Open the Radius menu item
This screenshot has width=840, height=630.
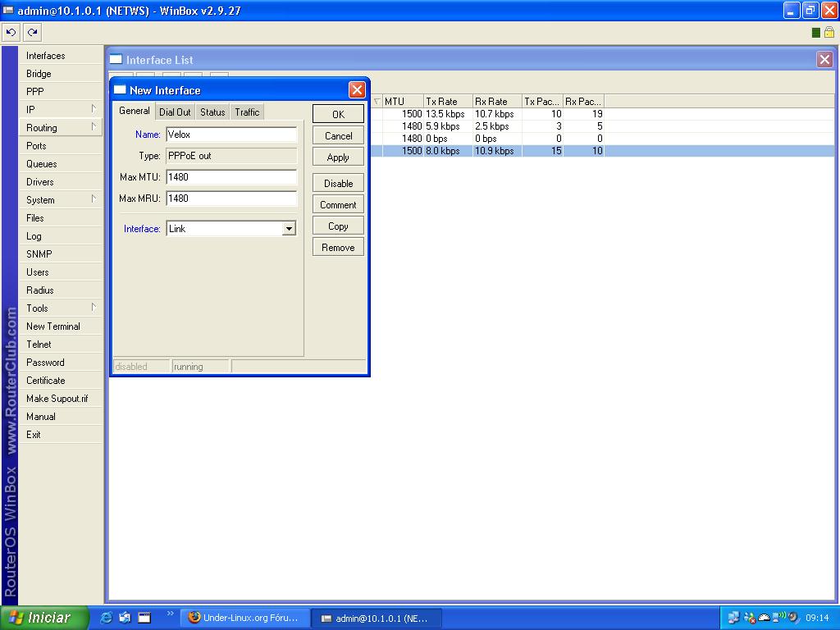pyautogui.click(x=61, y=290)
